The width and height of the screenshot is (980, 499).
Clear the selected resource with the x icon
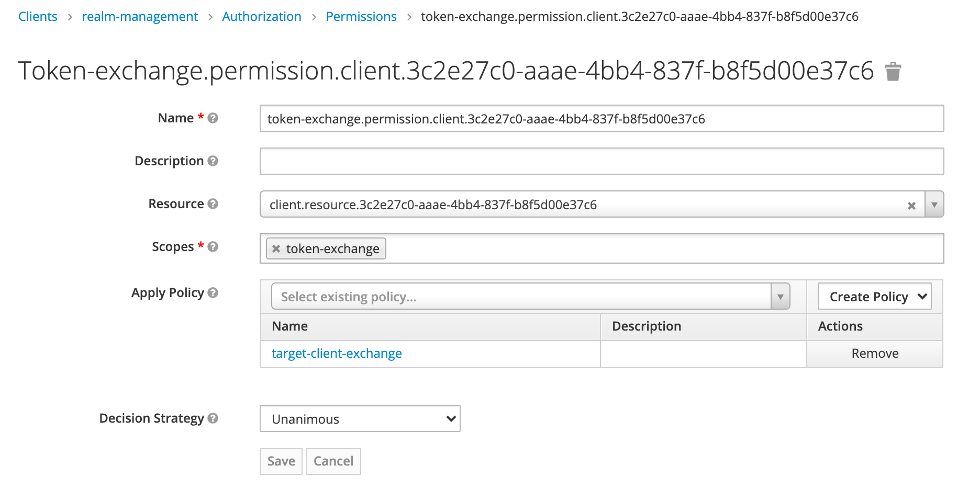tap(911, 206)
